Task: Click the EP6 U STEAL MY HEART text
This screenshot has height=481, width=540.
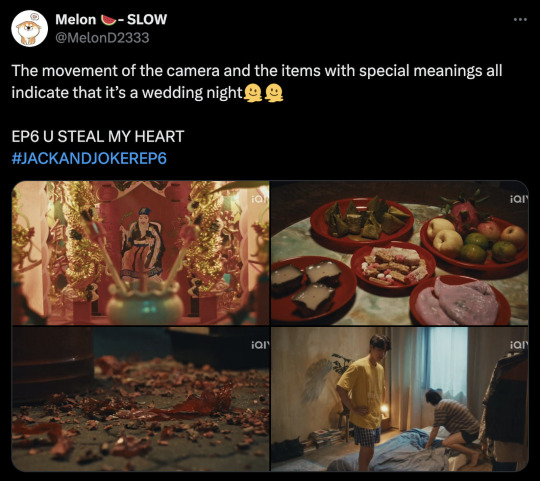Action: 98,136
